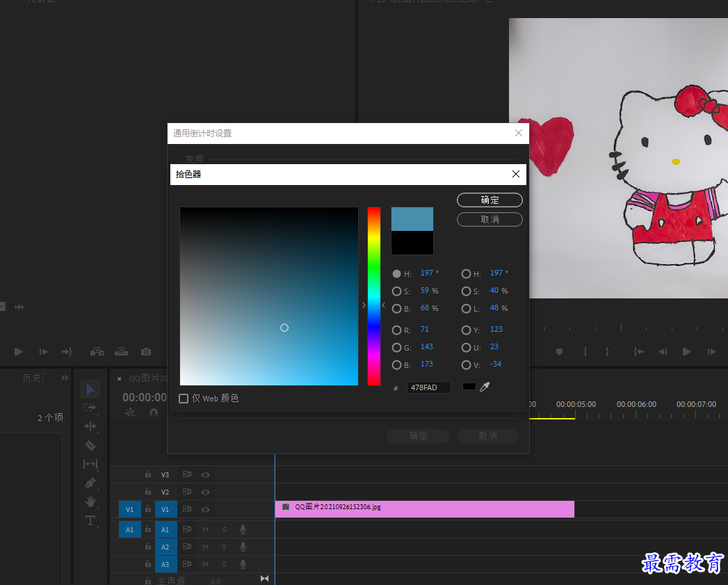728x585 pixels.
Task: Close the color picker dialog
Action: (516, 174)
